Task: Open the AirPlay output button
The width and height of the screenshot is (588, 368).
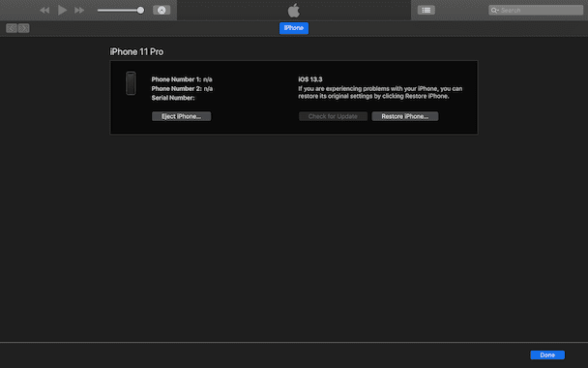Action: (x=162, y=10)
